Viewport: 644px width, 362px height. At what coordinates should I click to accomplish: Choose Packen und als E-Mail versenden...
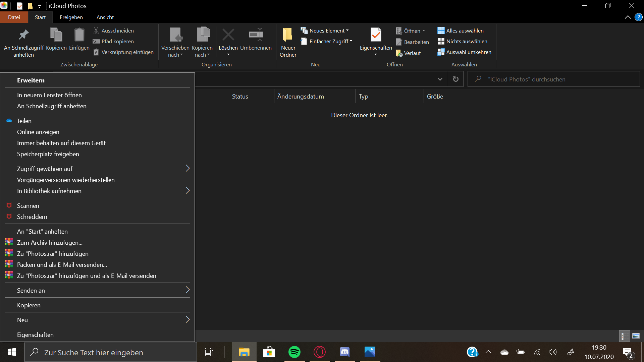[x=97, y=264]
